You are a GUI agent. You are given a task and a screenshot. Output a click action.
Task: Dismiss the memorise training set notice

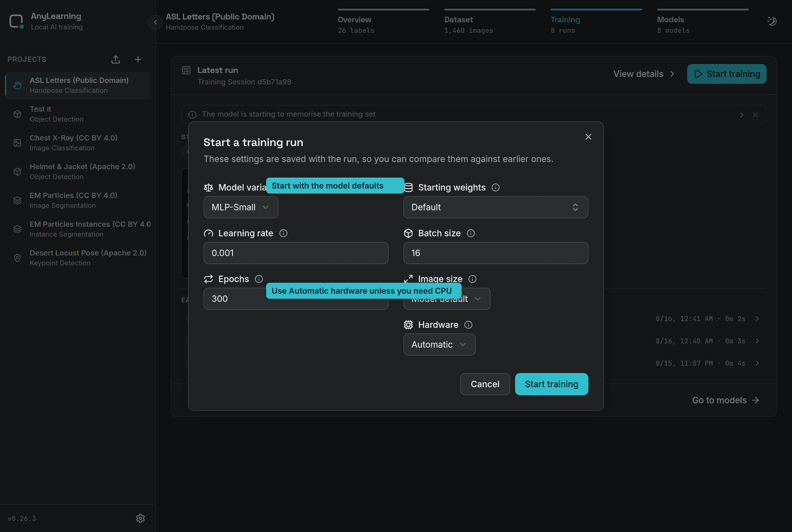pyautogui.click(x=755, y=114)
